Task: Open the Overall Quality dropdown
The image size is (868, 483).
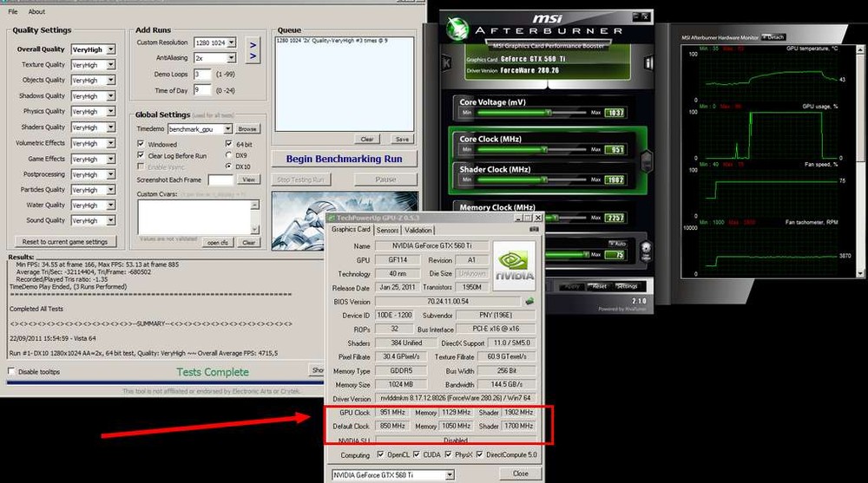Action: click(x=110, y=49)
